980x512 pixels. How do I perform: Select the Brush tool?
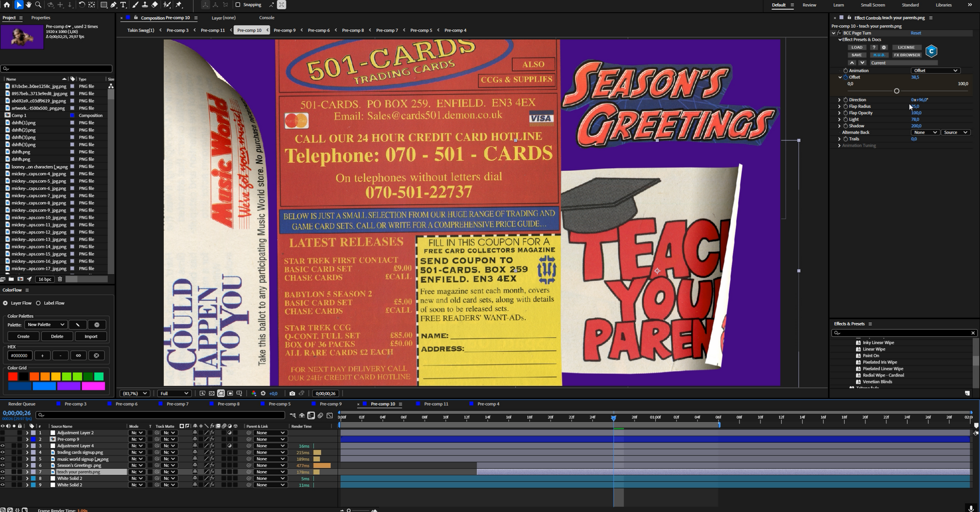pos(135,5)
